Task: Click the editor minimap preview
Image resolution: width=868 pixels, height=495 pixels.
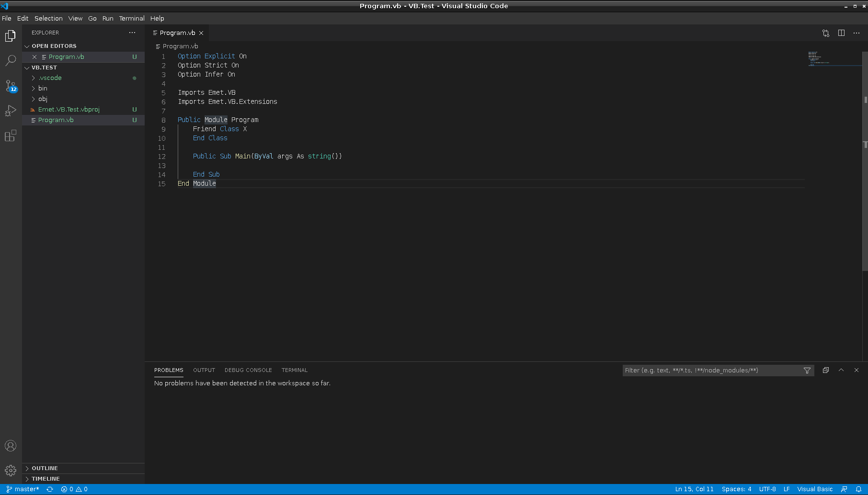Action: [x=834, y=57]
